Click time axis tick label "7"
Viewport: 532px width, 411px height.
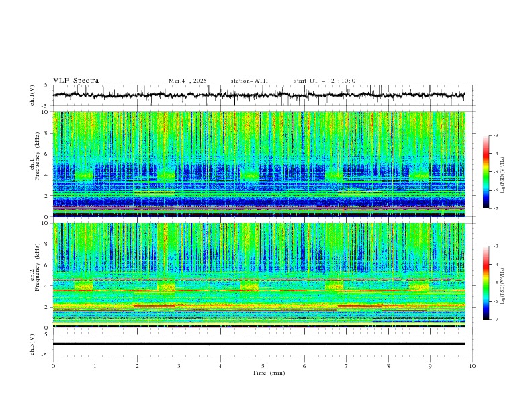(347, 366)
